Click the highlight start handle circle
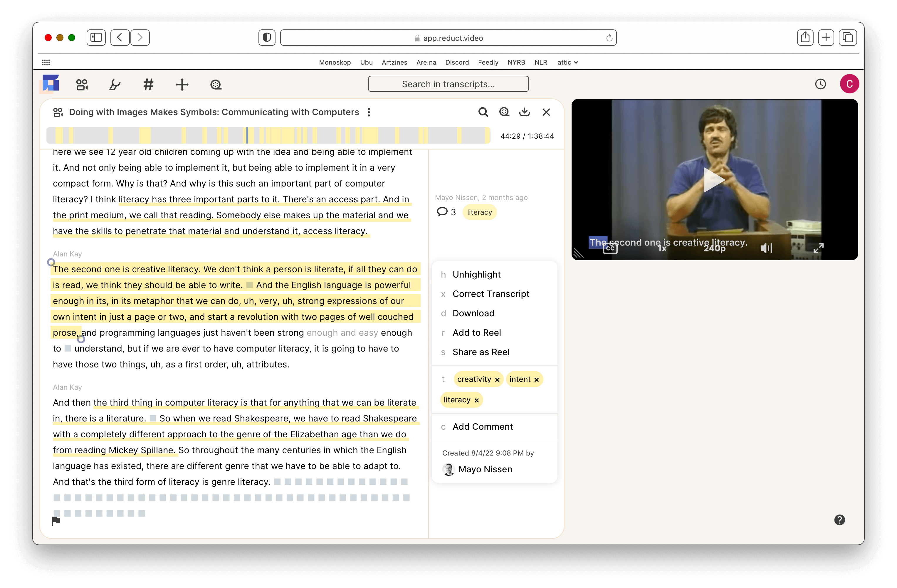 (51, 262)
